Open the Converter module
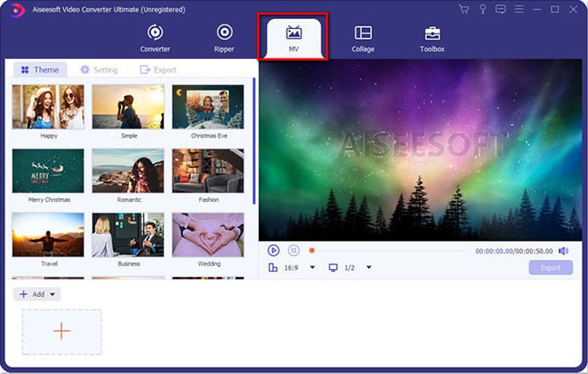588x374 pixels. click(155, 38)
